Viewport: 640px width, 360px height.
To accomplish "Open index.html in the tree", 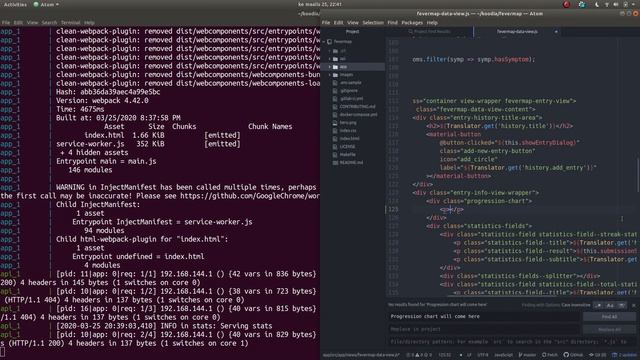I will click(349, 139).
